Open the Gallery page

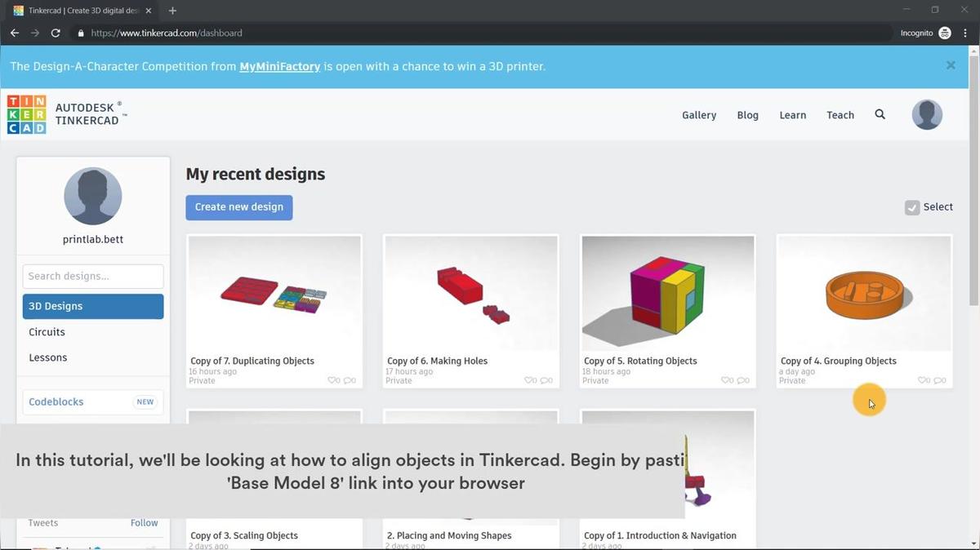click(699, 115)
